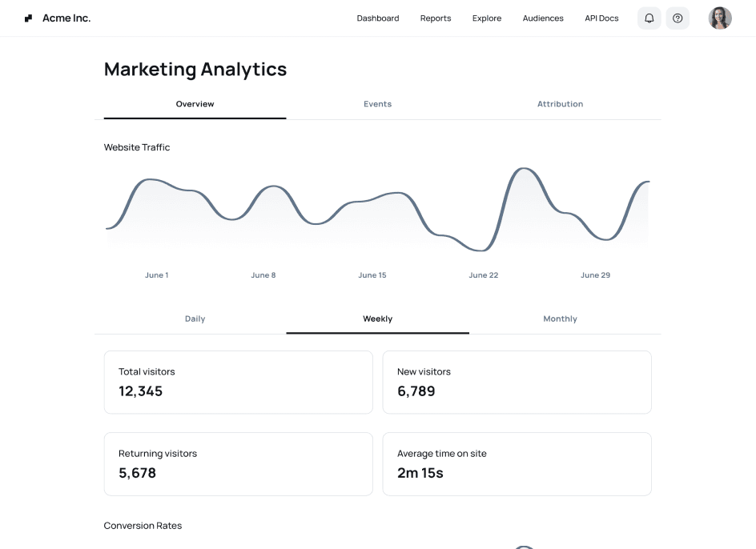Open the help question mark icon
The height and width of the screenshot is (549, 756).
(x=678, y=18)
